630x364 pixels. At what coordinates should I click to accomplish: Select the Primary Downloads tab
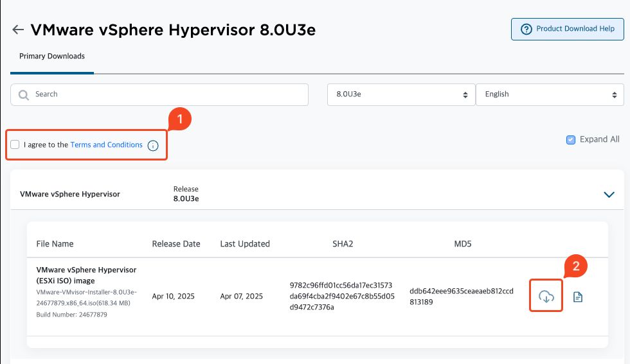coord(52,56)
